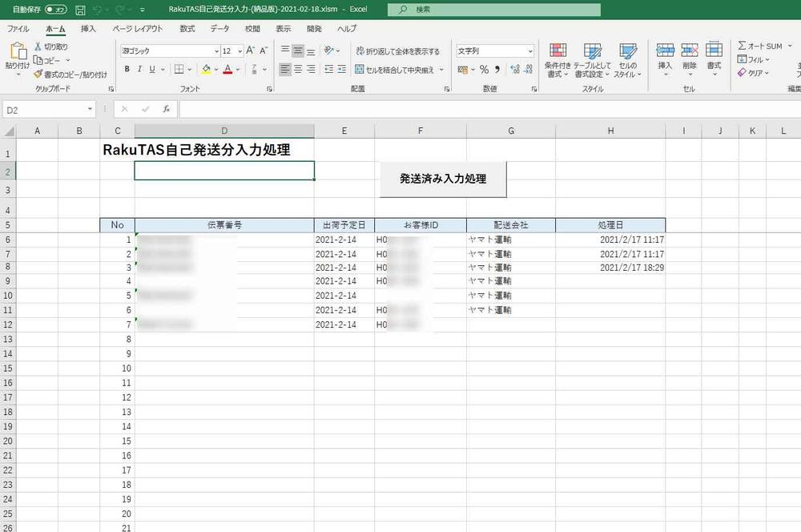Expand borders dropdown arrow

pyautogui.click(x=190, y=70)
